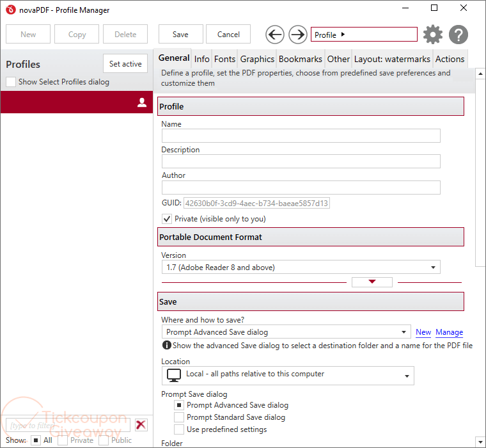
Task: Select Prompt Standard Save dialog option
Action: click(x=179, y=417)
